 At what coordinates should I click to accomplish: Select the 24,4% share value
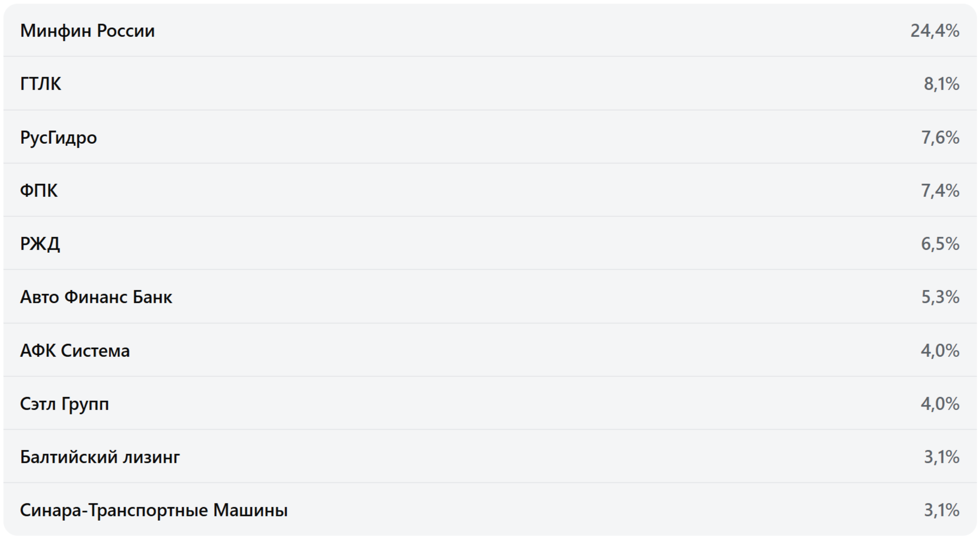934,31
